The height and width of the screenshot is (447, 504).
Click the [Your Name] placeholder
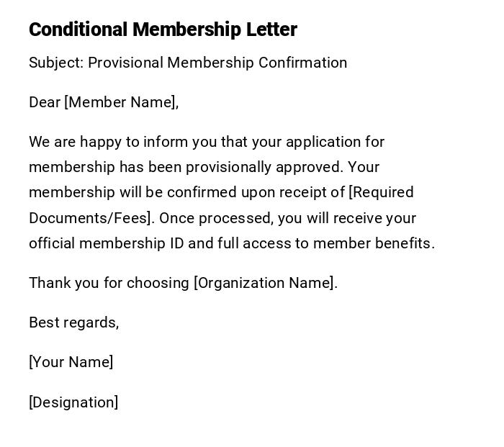pos(71,362)
